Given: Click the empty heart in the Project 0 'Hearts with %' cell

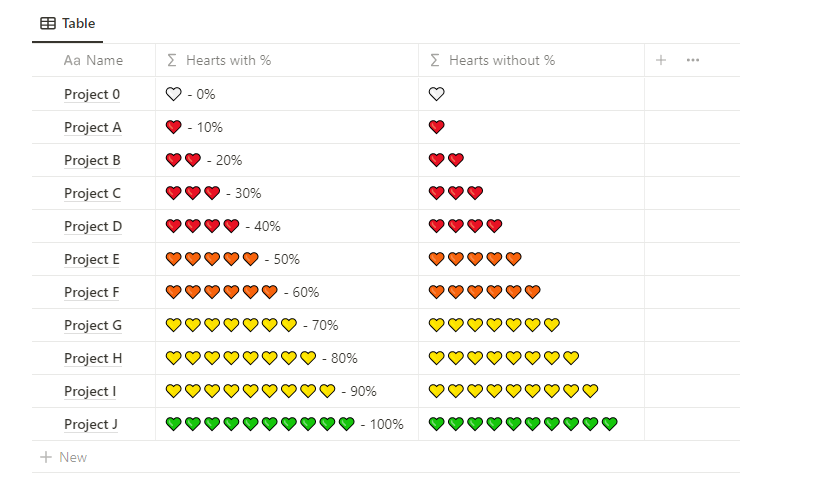Looking at the screenshot, I should point(174,94).
